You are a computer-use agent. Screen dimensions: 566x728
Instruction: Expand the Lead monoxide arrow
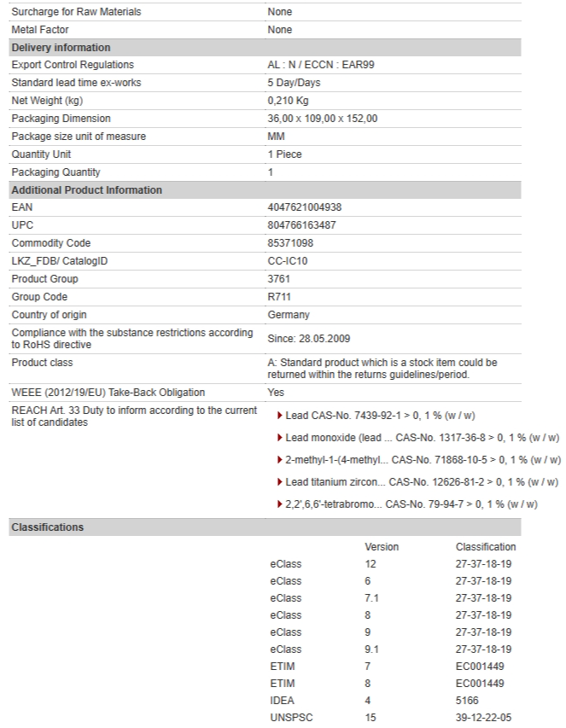pos(279,438)
